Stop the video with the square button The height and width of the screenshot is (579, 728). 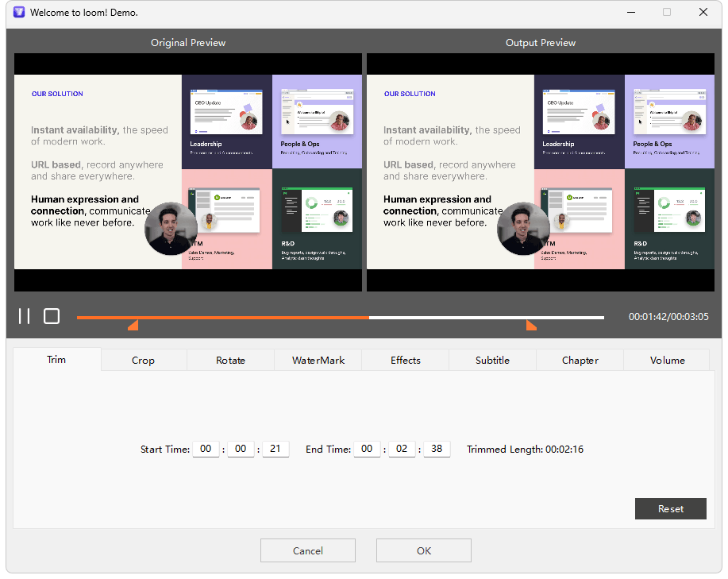click(x=52, y=316)
